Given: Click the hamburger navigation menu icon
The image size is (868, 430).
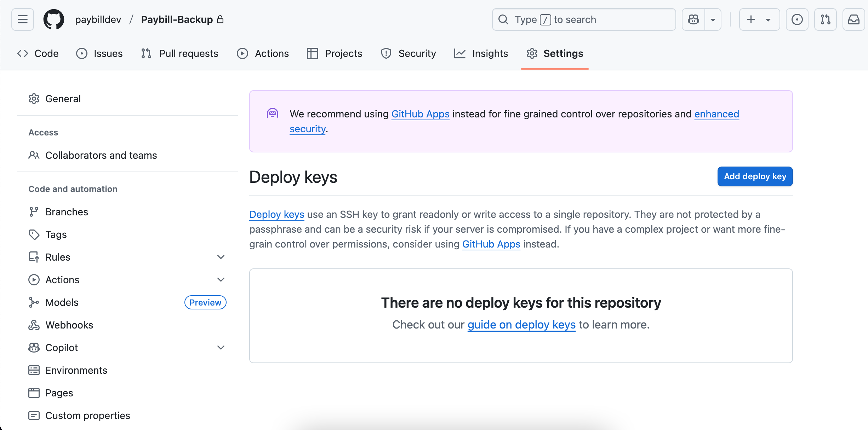Looking at the screenshot, I should coord(22,19).
